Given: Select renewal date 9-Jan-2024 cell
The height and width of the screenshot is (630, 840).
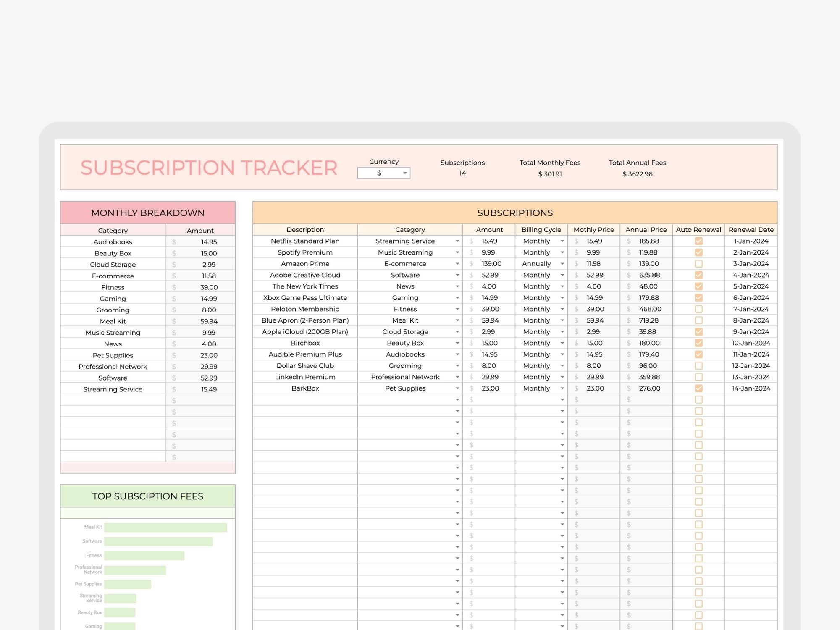Looking at the screenshot, I should (751, 332).
